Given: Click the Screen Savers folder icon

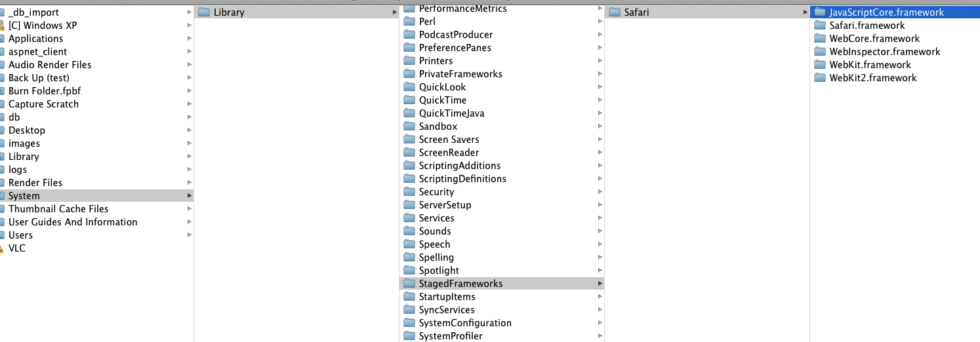Looking at the screenshot, I should (409, 140).
